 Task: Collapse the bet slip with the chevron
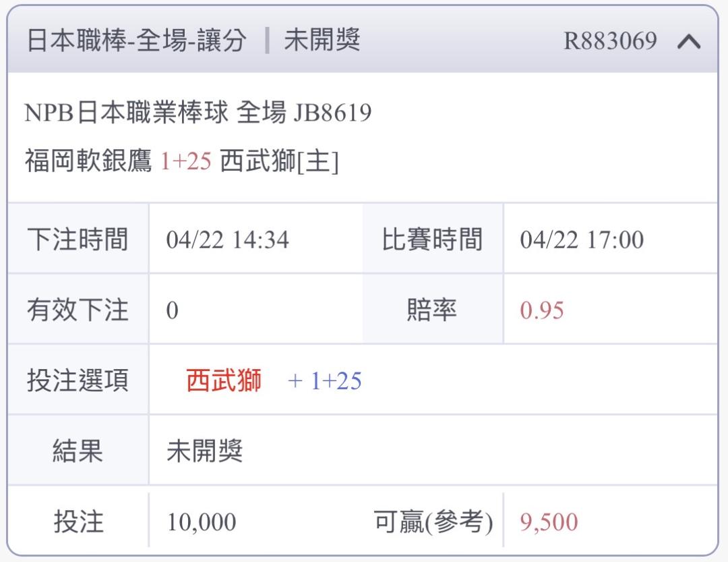tap(688, 42)
